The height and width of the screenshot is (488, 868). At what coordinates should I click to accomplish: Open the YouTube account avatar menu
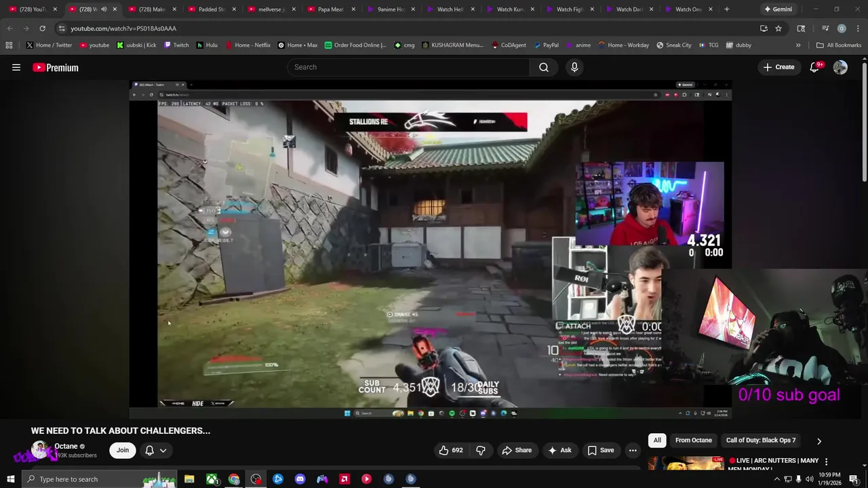click(840, 67)
